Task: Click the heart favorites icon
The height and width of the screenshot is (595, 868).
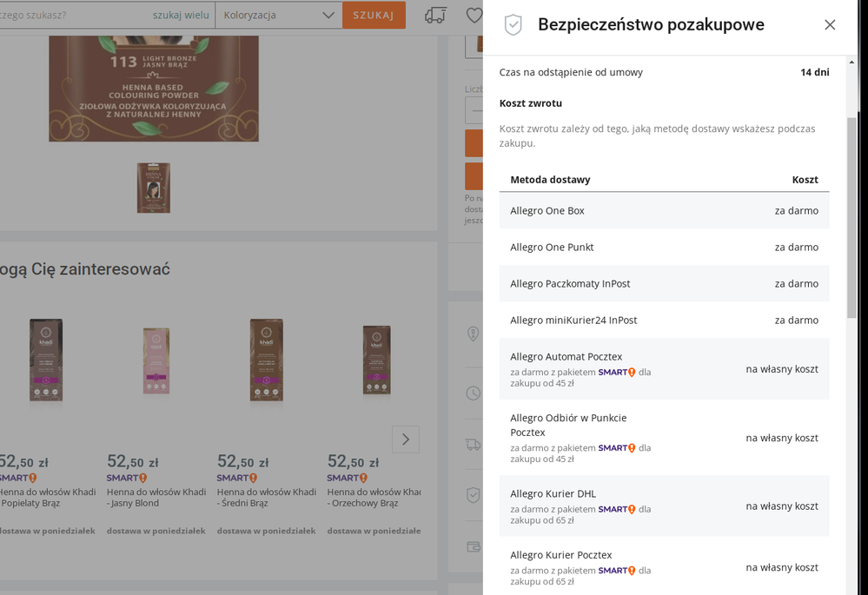Action: click(x=474, y=15)
